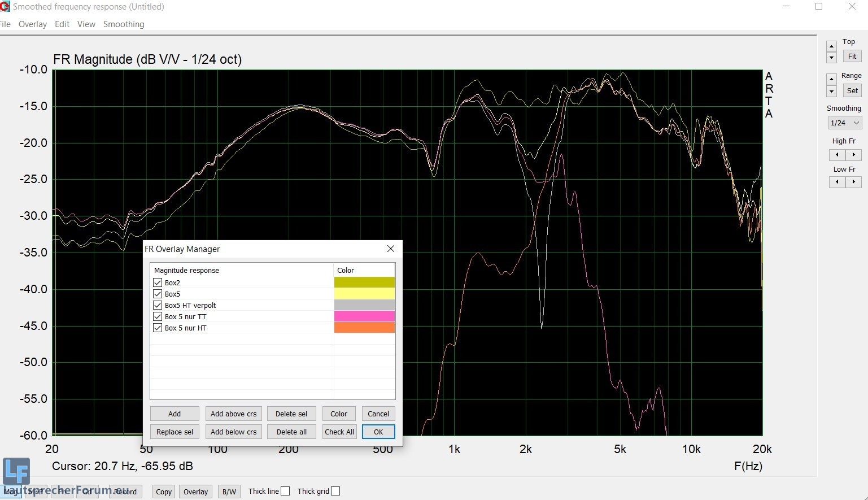The height and width of the screenshot is (500, 868).
Task: Uncheck the Box2 overlay checkbox
Action: pos(158,282)
